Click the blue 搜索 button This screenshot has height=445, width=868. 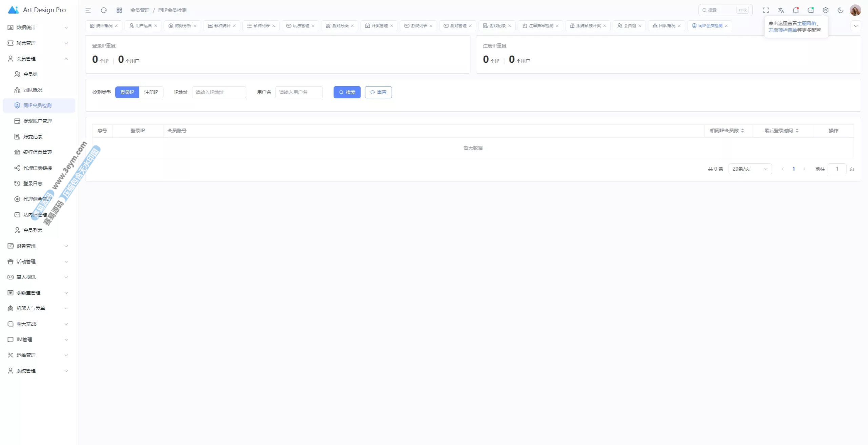point(347,92)
